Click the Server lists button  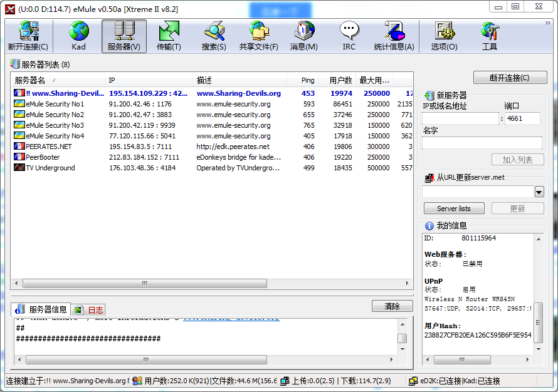pos(454,209)
